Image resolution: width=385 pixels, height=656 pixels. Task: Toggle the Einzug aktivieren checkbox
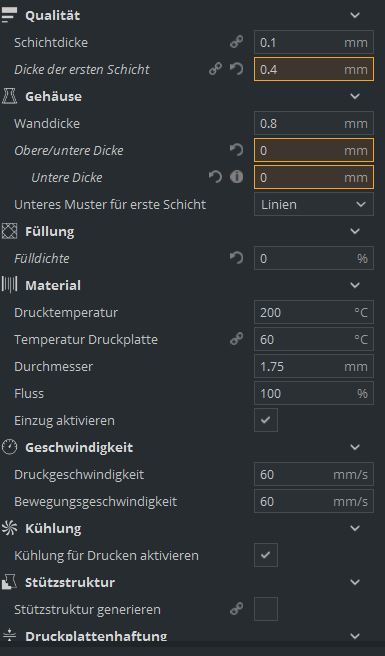266,420
